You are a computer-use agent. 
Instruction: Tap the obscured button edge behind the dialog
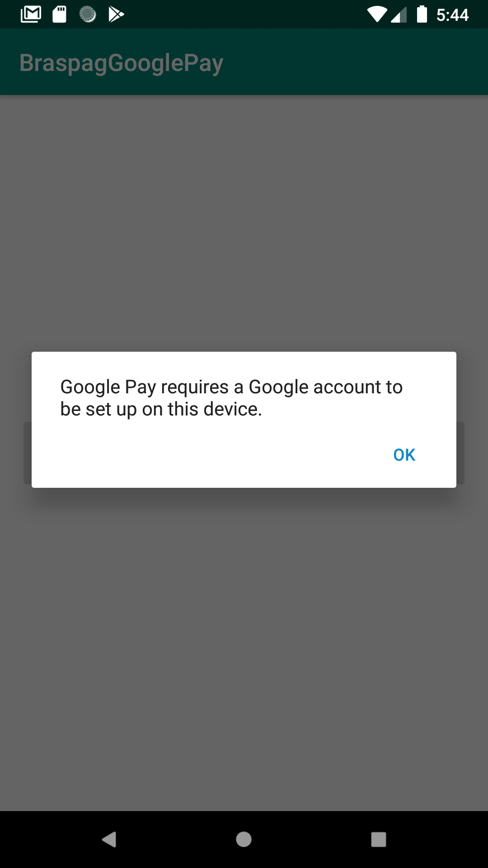460,453
